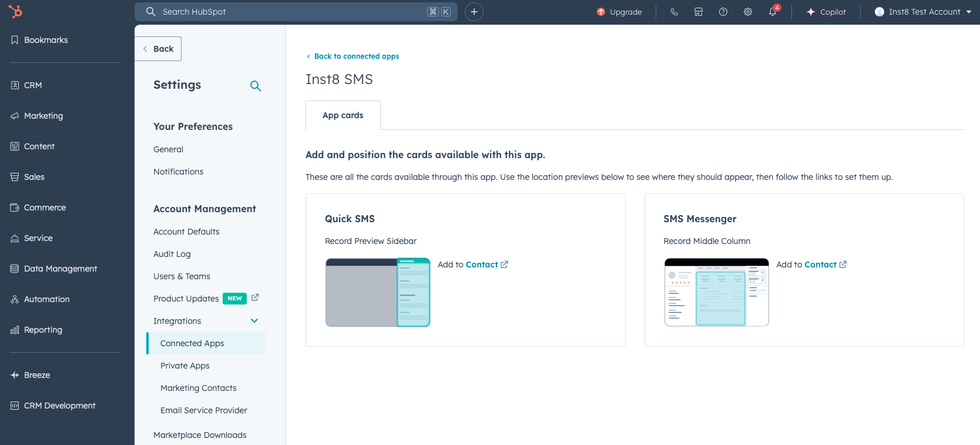Click Back to connected apps link

click(x=356, y=56)
